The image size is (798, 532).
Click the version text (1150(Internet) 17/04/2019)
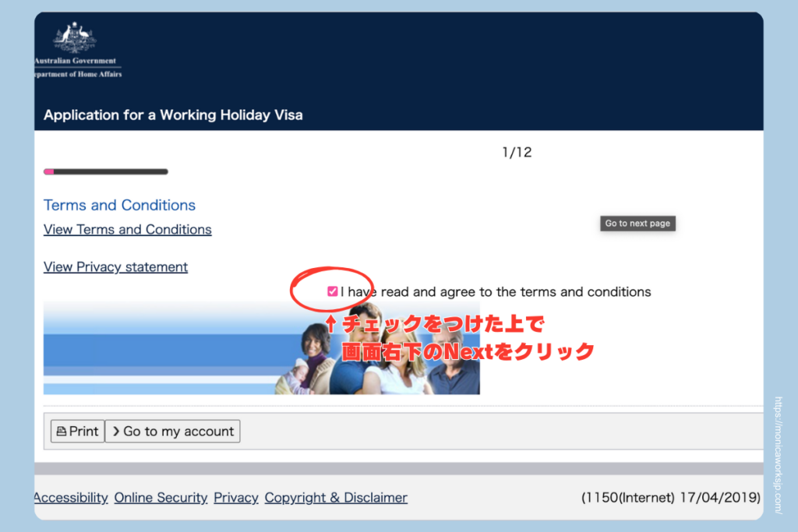pos(671,498)
